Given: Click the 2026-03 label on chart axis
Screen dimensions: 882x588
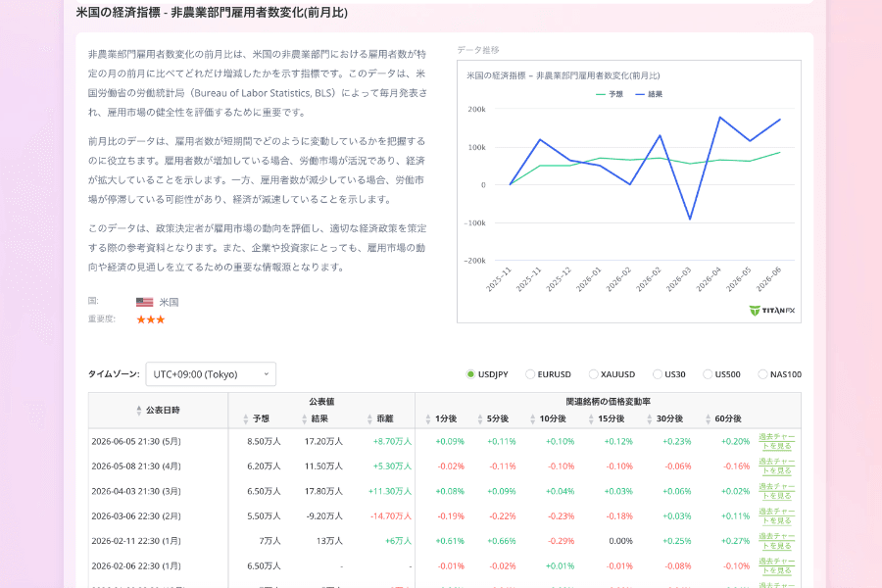Looking at the screenshot, I should point(679,279).
